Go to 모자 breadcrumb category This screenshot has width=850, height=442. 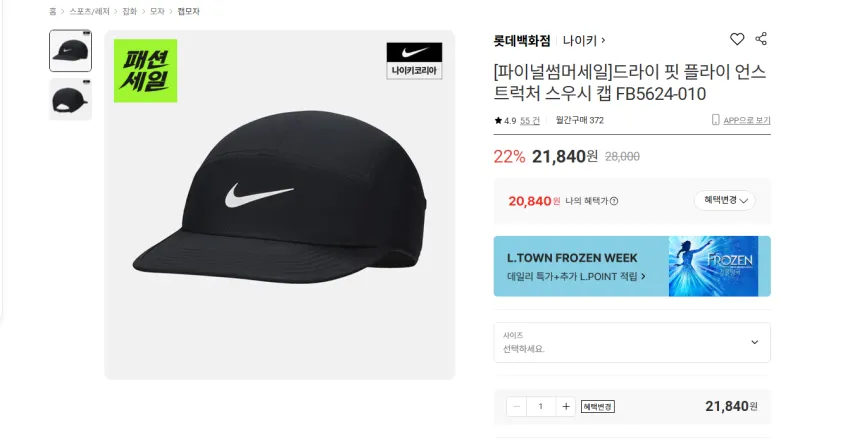point(157,11)
